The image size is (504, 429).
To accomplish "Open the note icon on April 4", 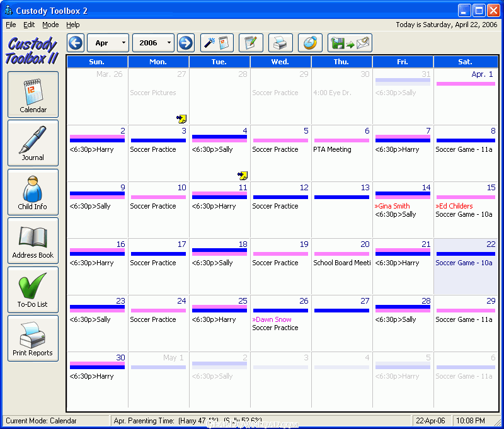I will [243, 176].
